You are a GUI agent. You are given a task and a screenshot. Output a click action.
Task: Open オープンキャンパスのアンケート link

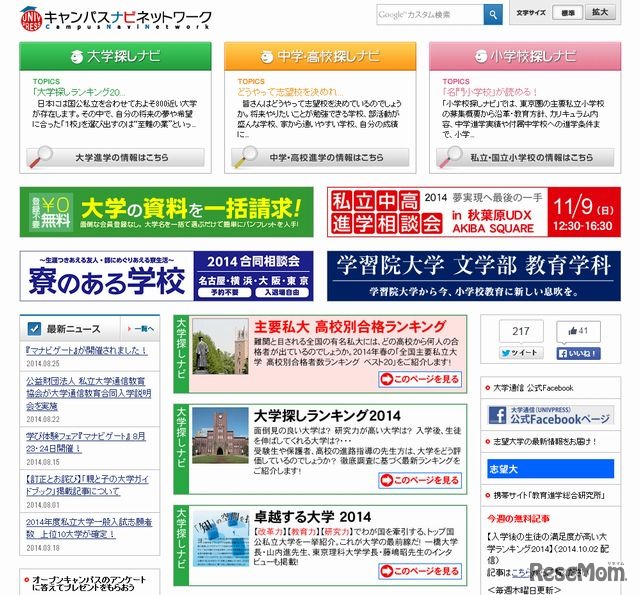point(89,584)
